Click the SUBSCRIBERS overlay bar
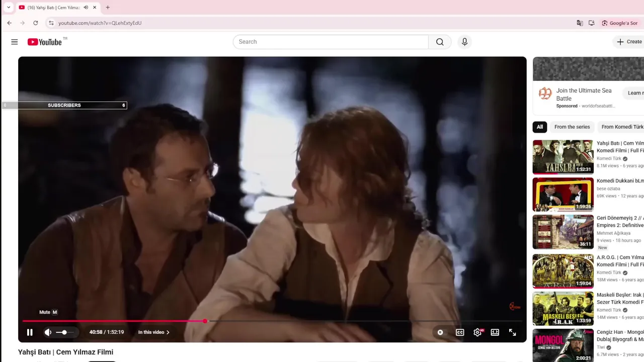Viewport: 644px width, 362px height. 64,105
